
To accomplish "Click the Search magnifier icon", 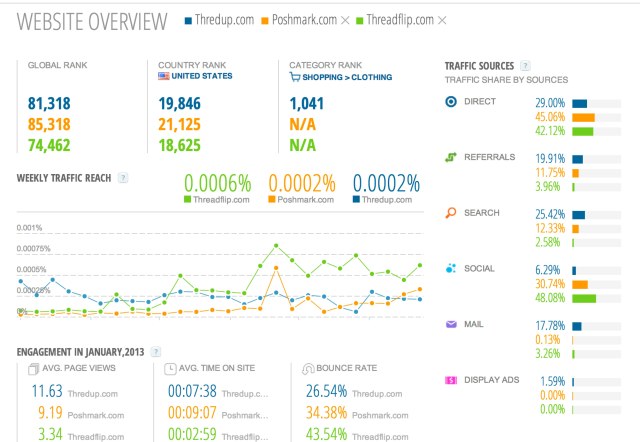I will coord(451,213).
